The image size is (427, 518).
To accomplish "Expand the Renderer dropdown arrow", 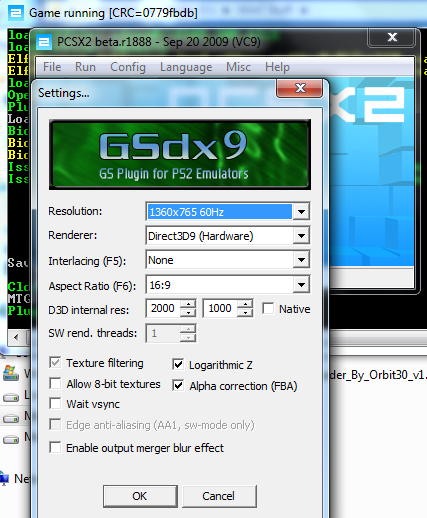I will (x=301, y=236).
